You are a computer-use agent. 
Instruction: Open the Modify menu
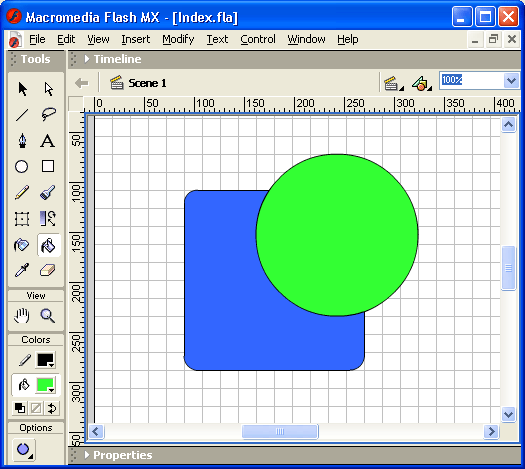pyautogui.click(x=178, y=40)
